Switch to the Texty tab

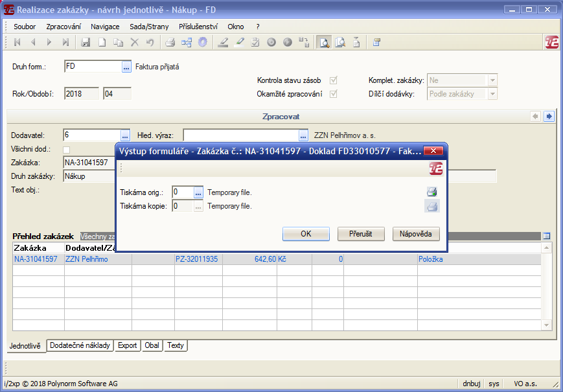pyautogui.click(x=176, y=345)
